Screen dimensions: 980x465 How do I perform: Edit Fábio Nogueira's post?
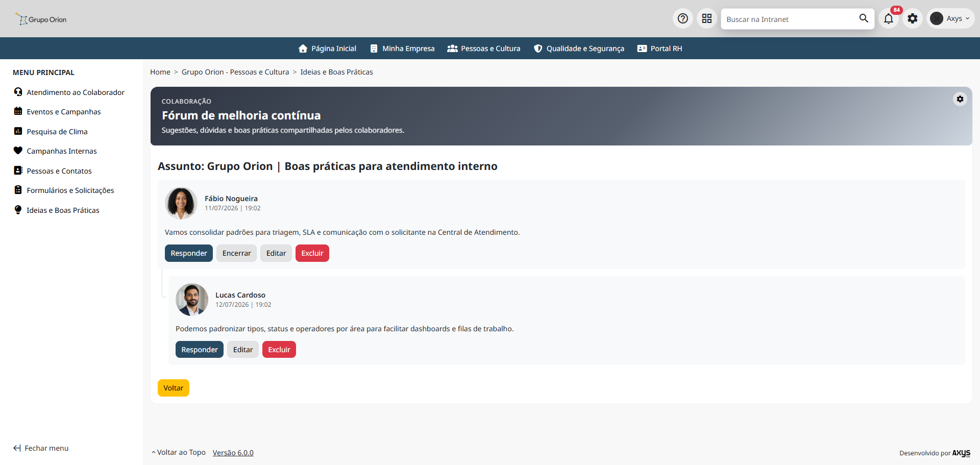tap(276, 253)
